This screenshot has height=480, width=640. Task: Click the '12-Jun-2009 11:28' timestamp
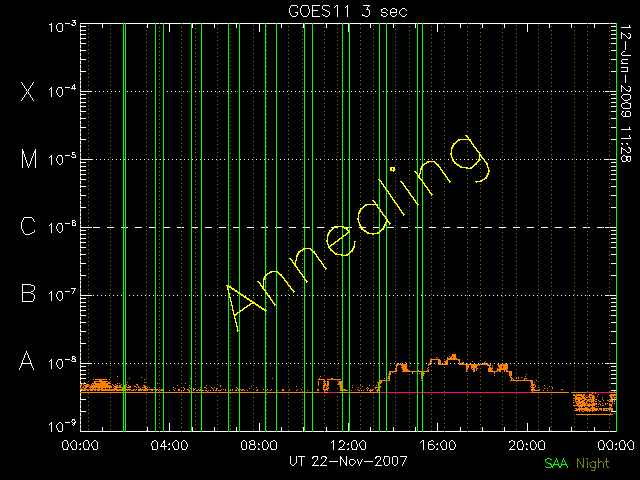625,93
